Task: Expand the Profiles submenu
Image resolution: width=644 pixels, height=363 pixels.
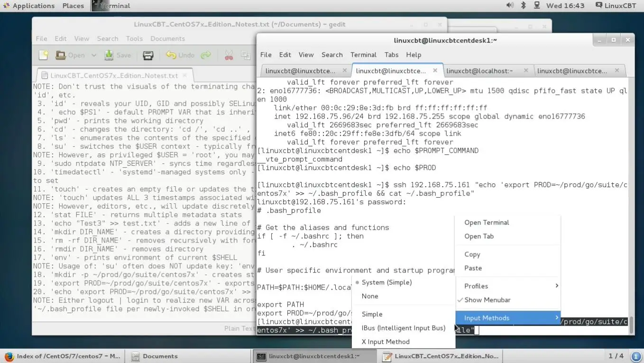Action: pos(508,286)
